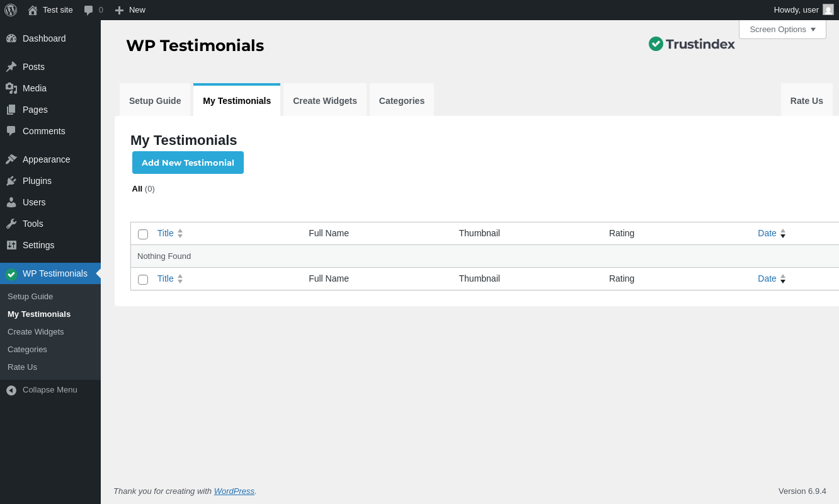The width and height of the screenshot is (839, 504).
Task: Click the "Nothing Found" table row text
Action: (164, 256)
